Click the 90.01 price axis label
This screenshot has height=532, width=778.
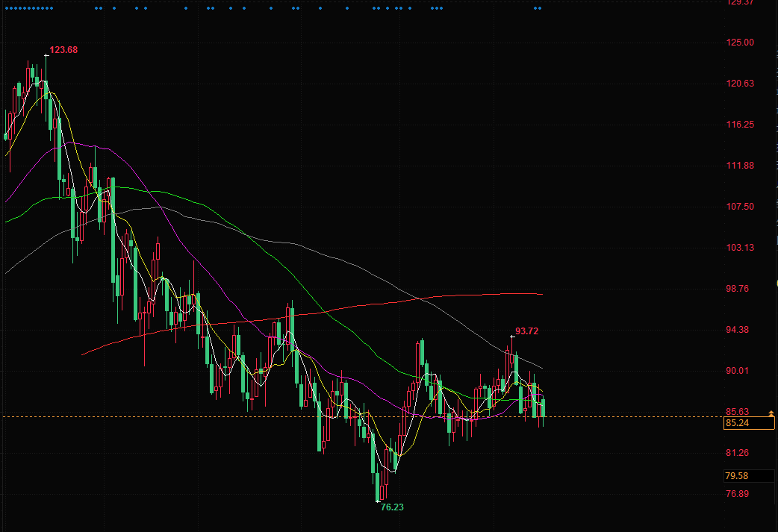point(740,371)
